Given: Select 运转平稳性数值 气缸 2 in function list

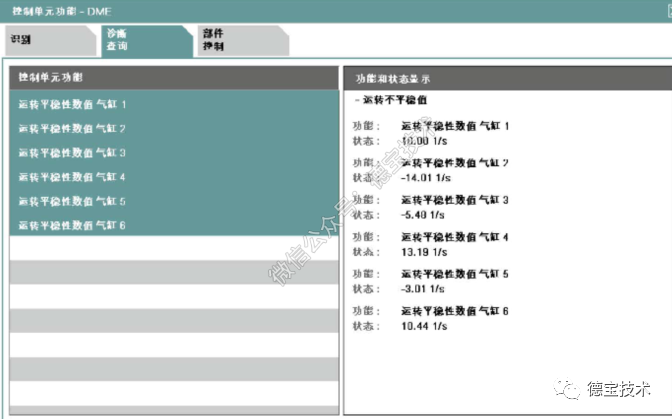Looking at the screenshot, I should [x=72, y=129].
